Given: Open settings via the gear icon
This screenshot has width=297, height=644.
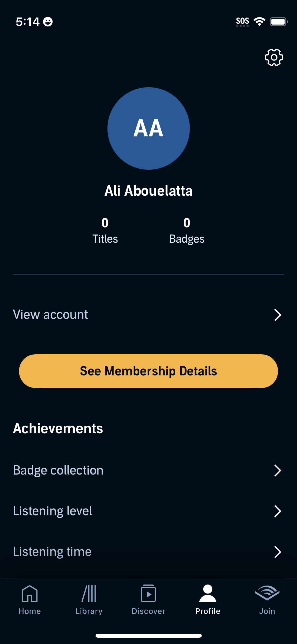Looking at the screenshot, I should (x=274, y=57).
